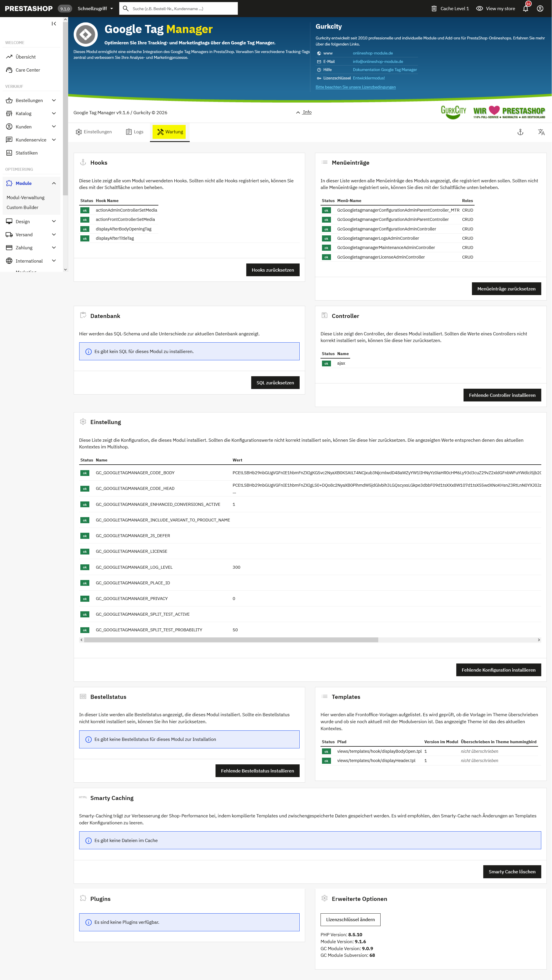
Task: Click the info@onlineshop-module.de email link
Action: coord(378,62)
